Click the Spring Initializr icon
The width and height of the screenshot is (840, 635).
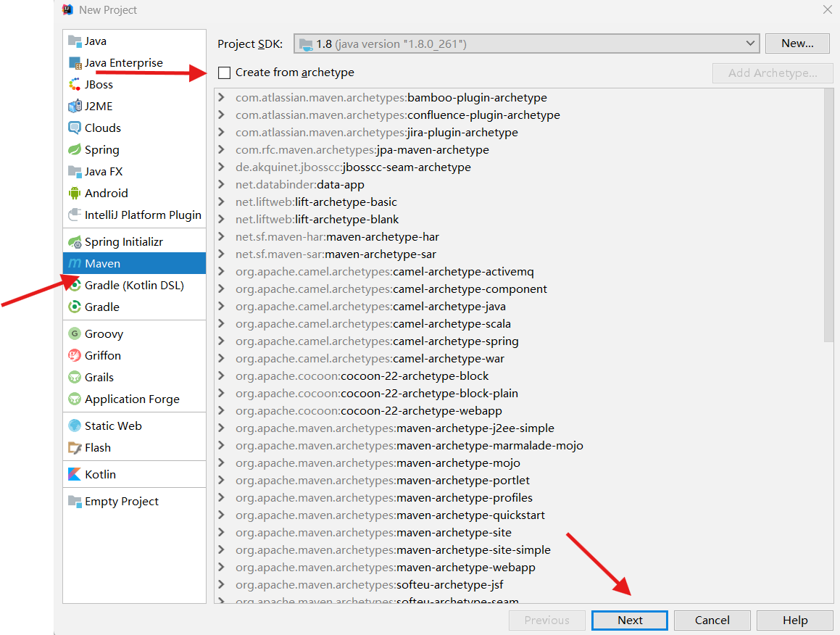click(x=75, y=242)
